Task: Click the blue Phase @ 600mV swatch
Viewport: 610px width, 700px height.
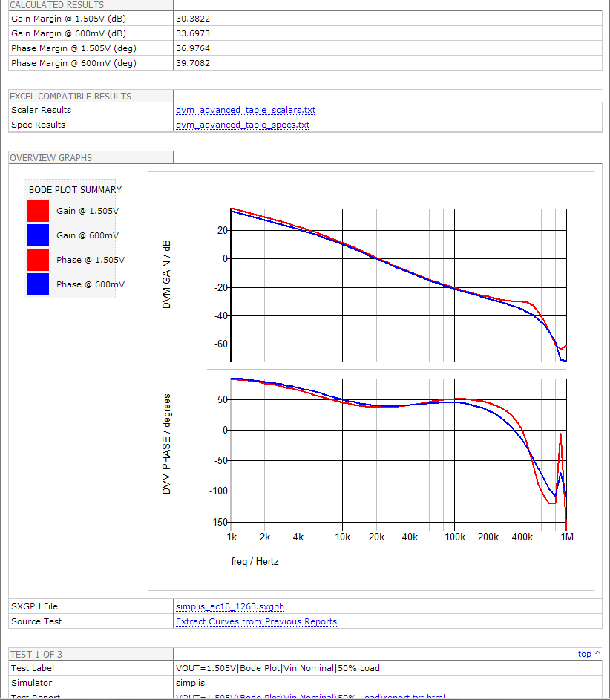Action: coord(38,284)
